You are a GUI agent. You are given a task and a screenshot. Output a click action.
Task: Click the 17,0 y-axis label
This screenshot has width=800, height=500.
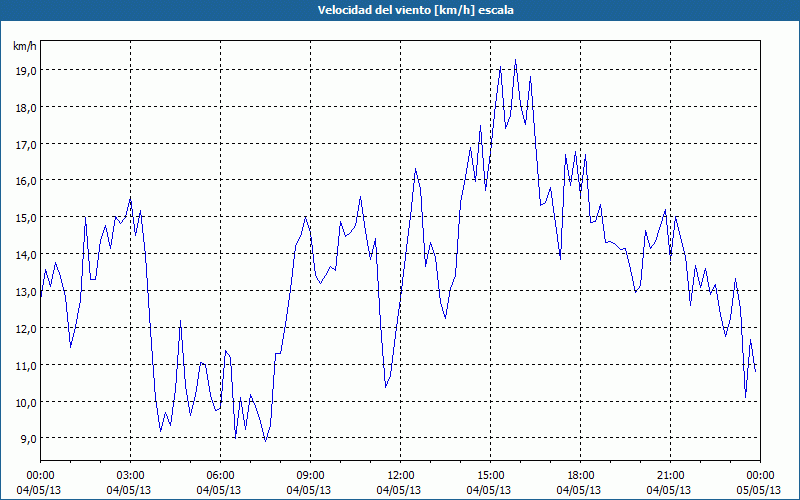(x=26, y=144)
